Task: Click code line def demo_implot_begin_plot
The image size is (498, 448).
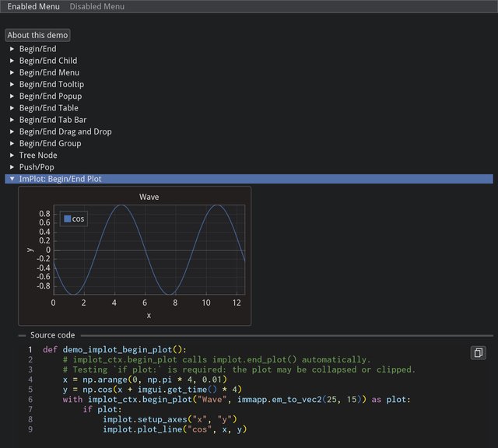Action: click(x=114, y=349)
